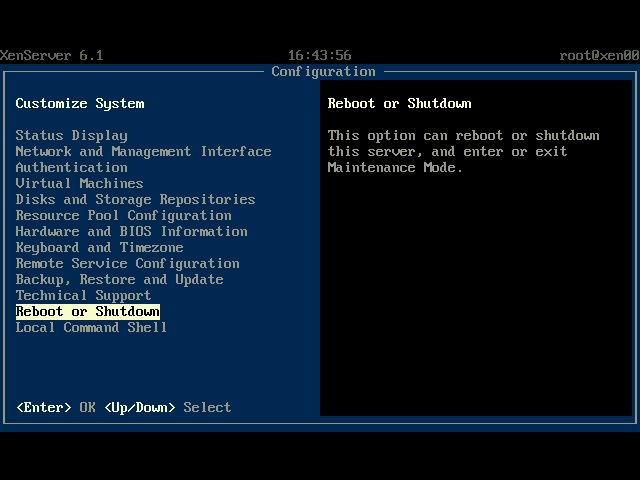
Task: Click the Configuration title text
Action: pos(323,72)
